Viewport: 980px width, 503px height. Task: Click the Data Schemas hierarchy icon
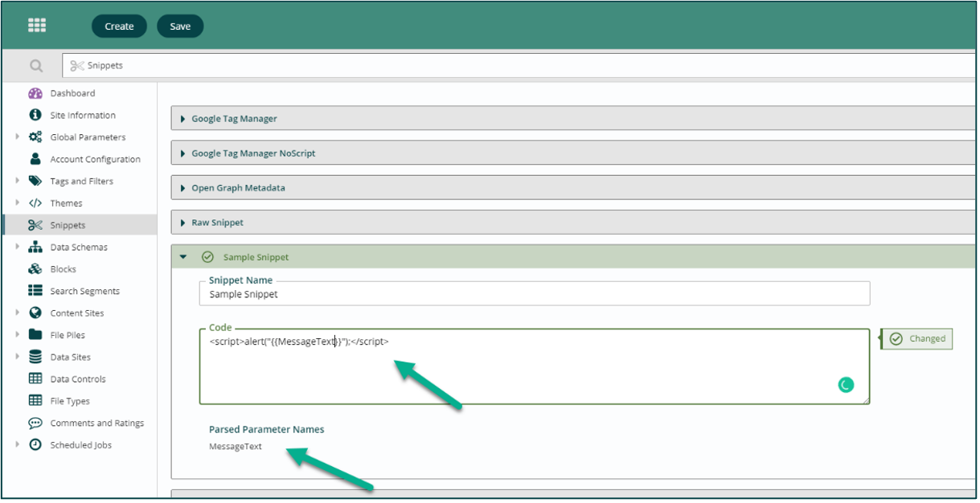pos(35,247)
